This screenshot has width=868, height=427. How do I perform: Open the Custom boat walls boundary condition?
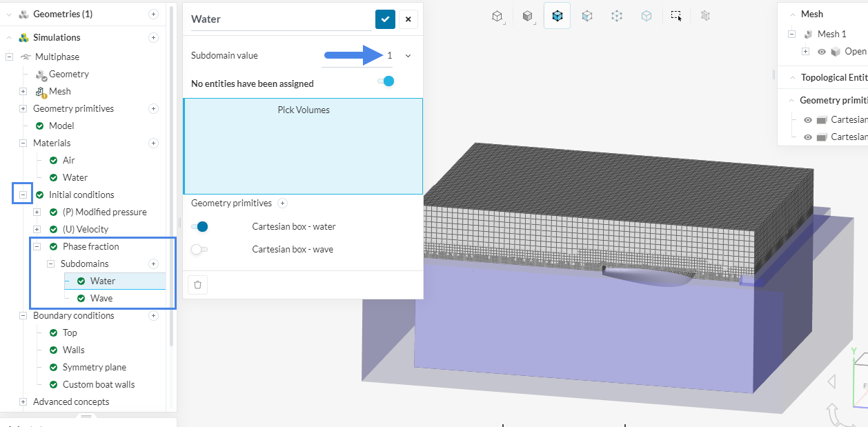coord(99,384)
